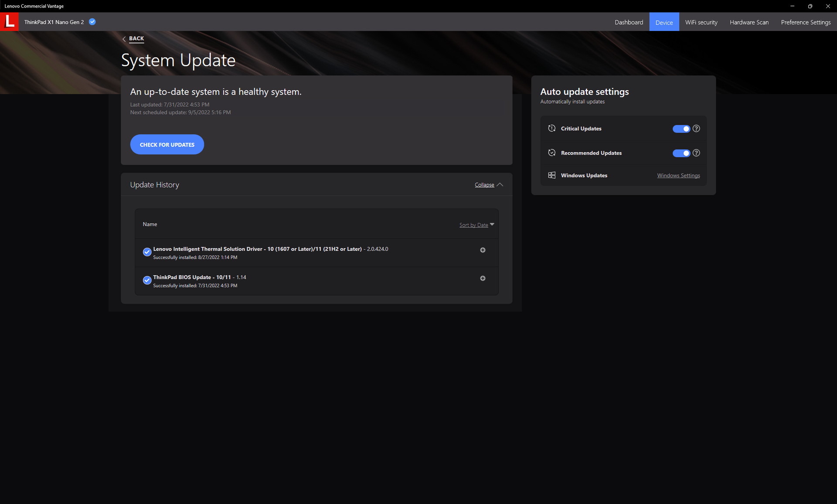Viewport: 837px width, 504px height.
Task: Click the help icon next to Recommended Updates
Action: [x=696, y=153]
